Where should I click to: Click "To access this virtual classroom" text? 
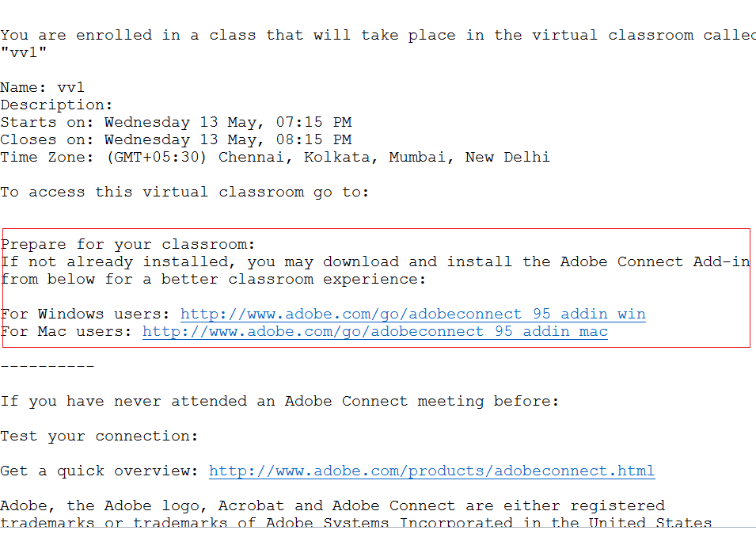184,192
